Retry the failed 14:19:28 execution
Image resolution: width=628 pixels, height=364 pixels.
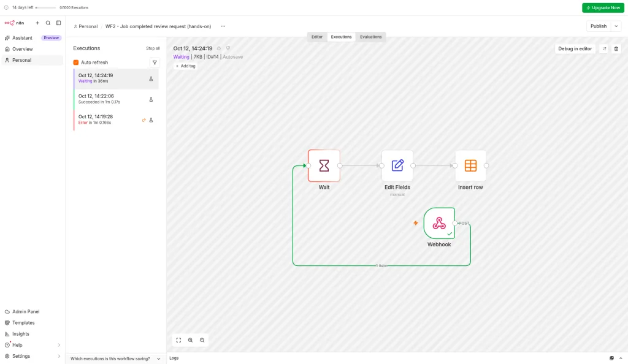pyautogui.click(x=144, y=120)
